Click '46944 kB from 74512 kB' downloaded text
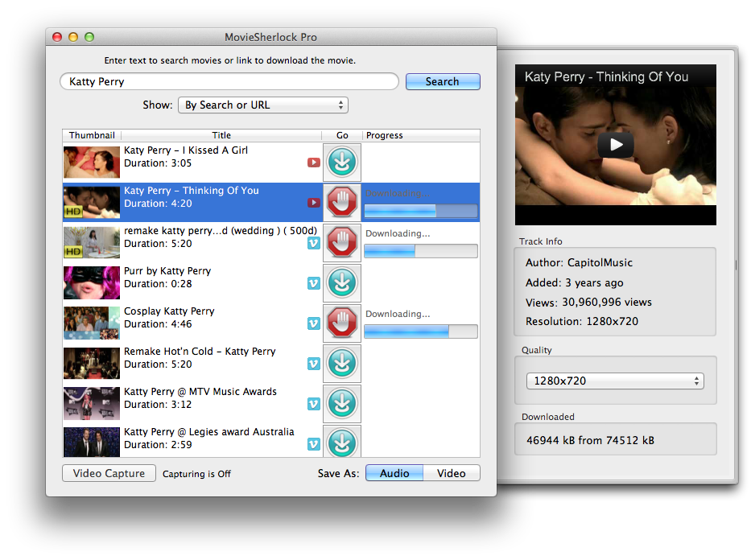This screenshot has height=560, width=751. 590,440
